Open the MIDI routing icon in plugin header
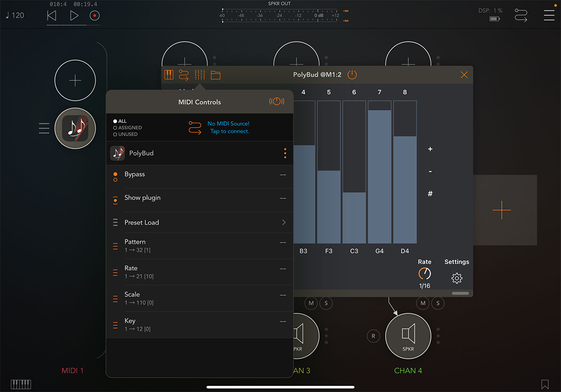Image resolution: width=561 pixels, height=392 pixels. (184, 75)
